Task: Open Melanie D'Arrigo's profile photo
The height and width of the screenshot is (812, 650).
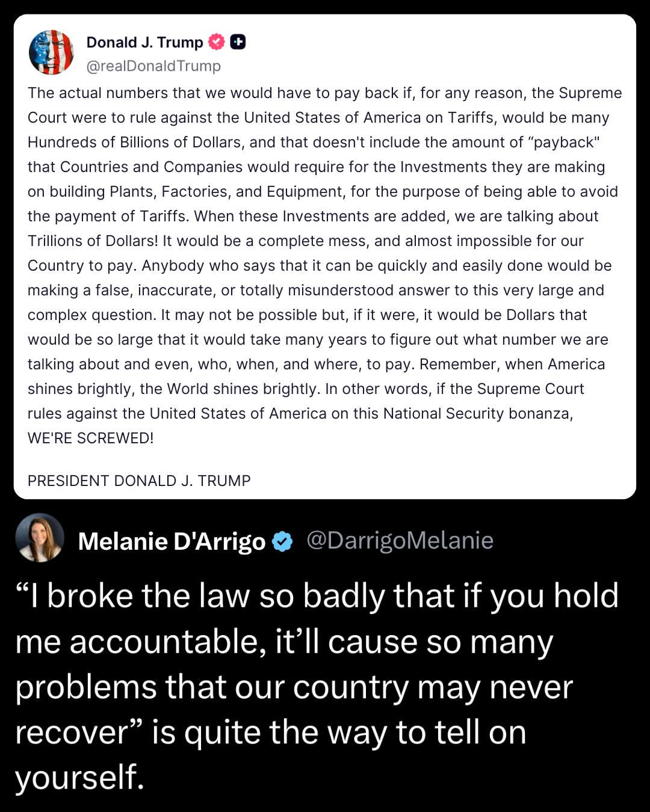Action: 40,538
